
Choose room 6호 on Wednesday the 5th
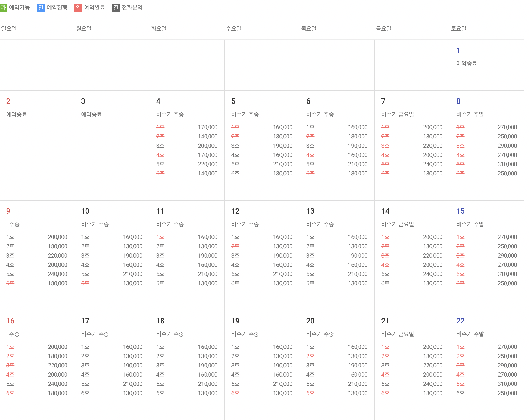[235, 173]
